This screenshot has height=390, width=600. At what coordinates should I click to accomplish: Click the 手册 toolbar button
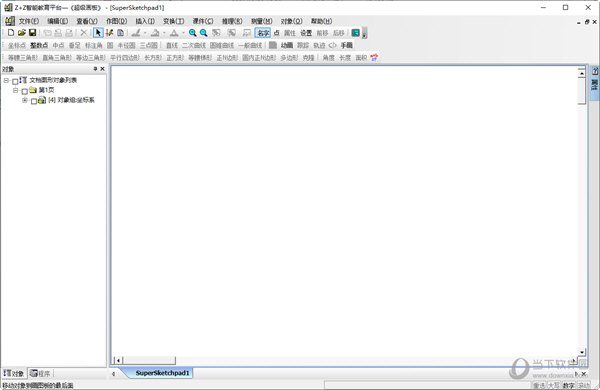pyautogui.click(x=347, y=45)
